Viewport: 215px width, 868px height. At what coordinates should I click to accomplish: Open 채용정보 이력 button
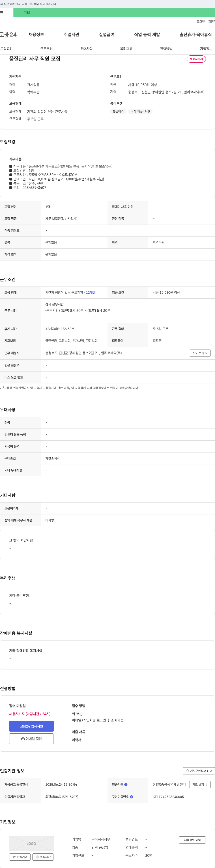click(x=192, y=840)
